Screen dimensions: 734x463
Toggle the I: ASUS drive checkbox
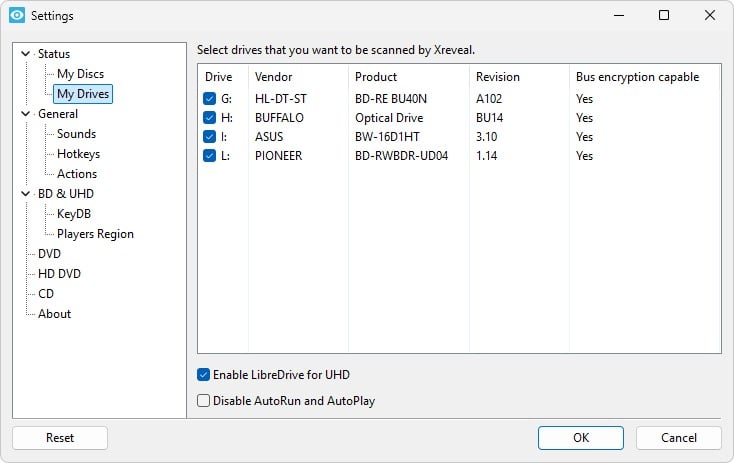click(209, 137)
